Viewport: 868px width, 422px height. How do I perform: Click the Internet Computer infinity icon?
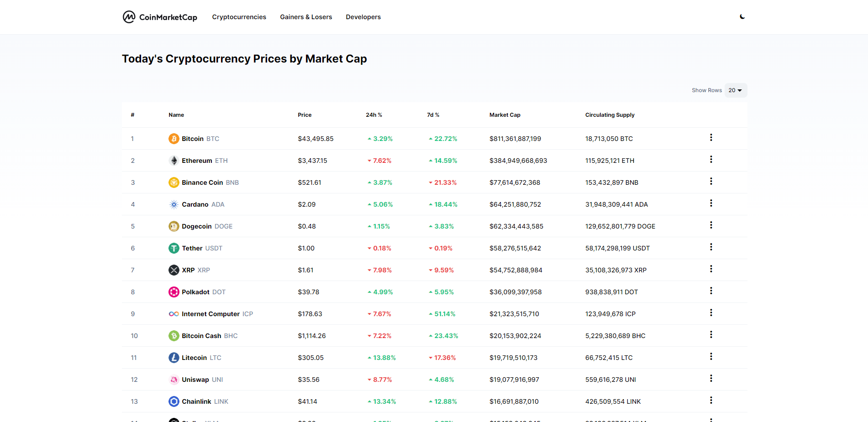coord(174,314)
